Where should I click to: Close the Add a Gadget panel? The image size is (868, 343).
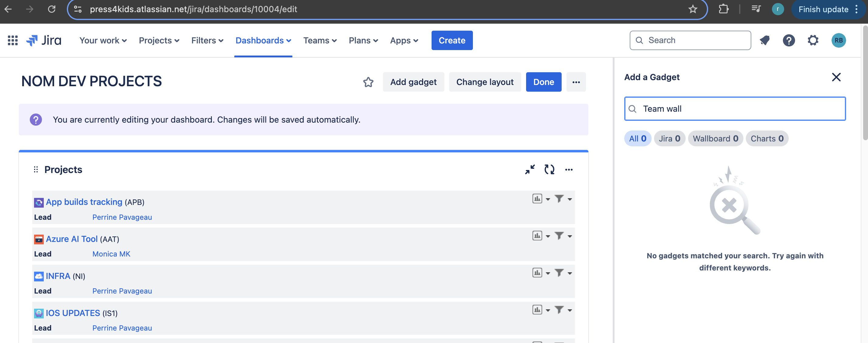[x=836, y=77]
